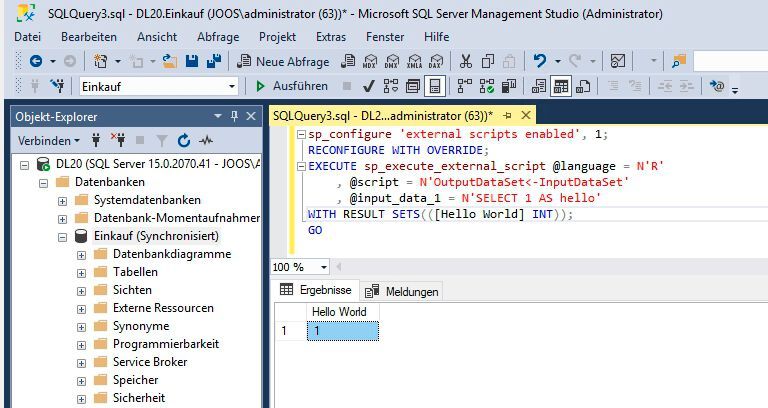This screenshot has height=408, width=768.
Task: Collapse the EXECUTE statement code block
Action: coord(302,167)
